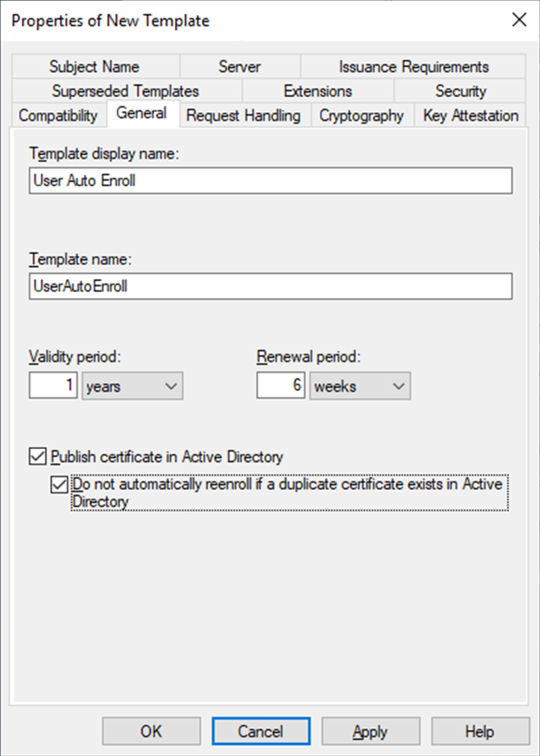This screenshot has width=540, height=756.
Task: Select the Superseded Templates tab
Action: (125, 91)
